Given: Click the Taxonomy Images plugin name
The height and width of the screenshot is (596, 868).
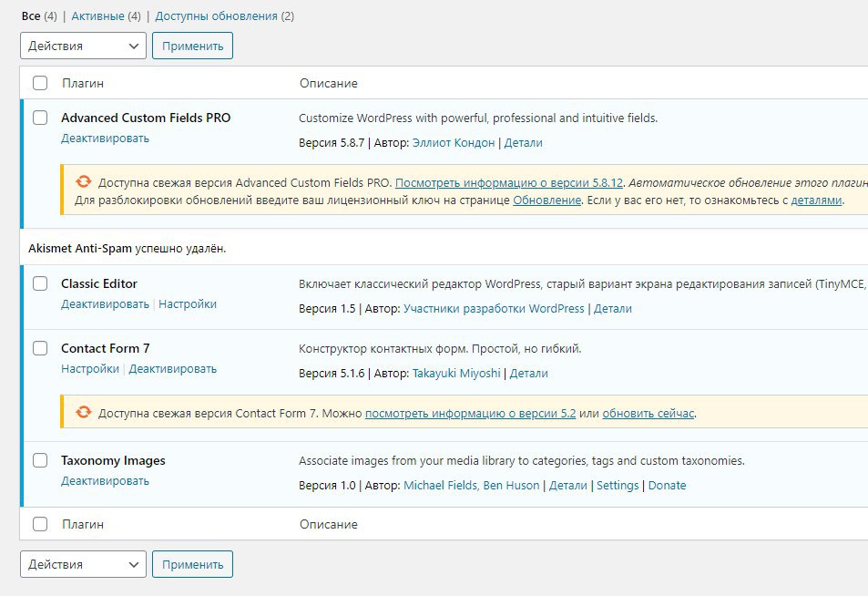Looking at the screenshot, I should [113, 460].
